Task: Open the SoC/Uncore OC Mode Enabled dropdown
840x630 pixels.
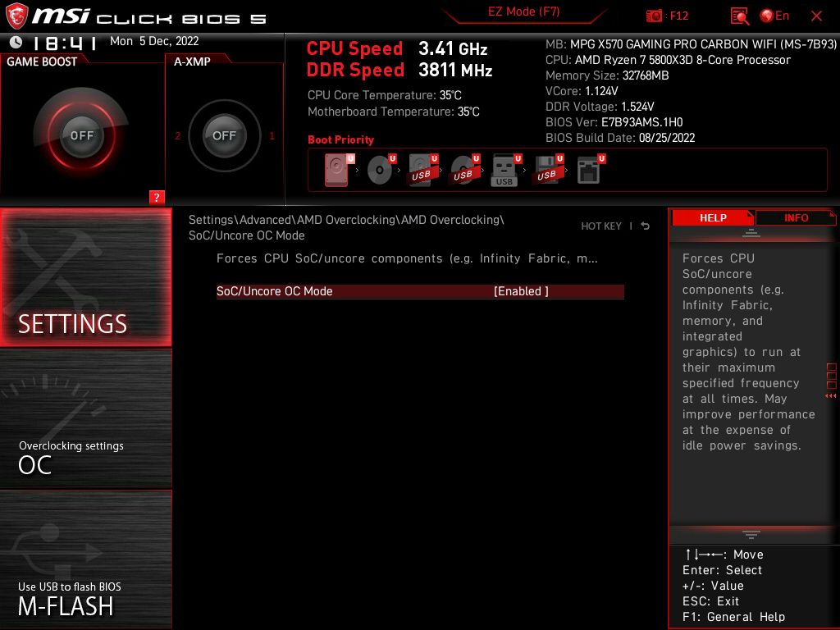Action: pos(521,291)
